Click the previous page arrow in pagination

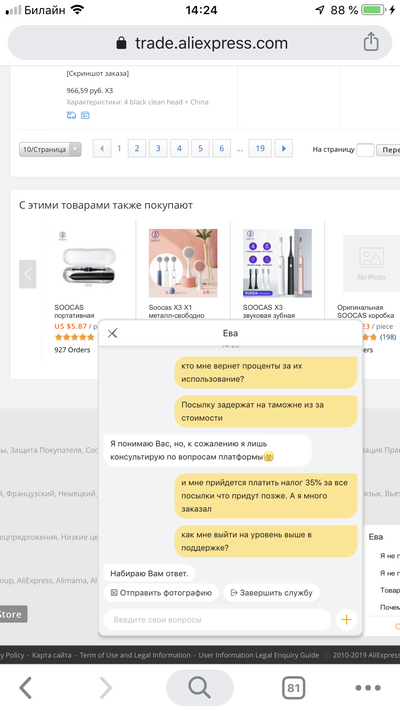(102, 148)
